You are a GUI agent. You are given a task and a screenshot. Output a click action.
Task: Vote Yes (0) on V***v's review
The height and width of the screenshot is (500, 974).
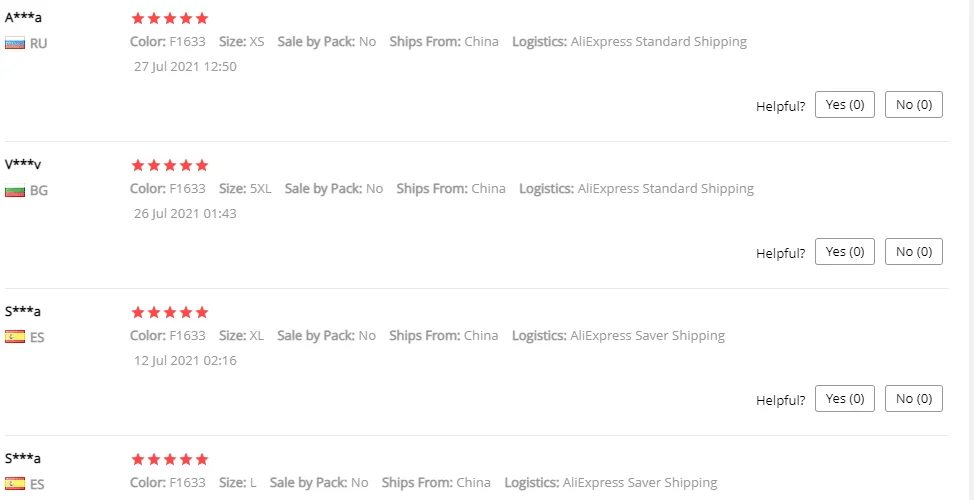(844, 252)
